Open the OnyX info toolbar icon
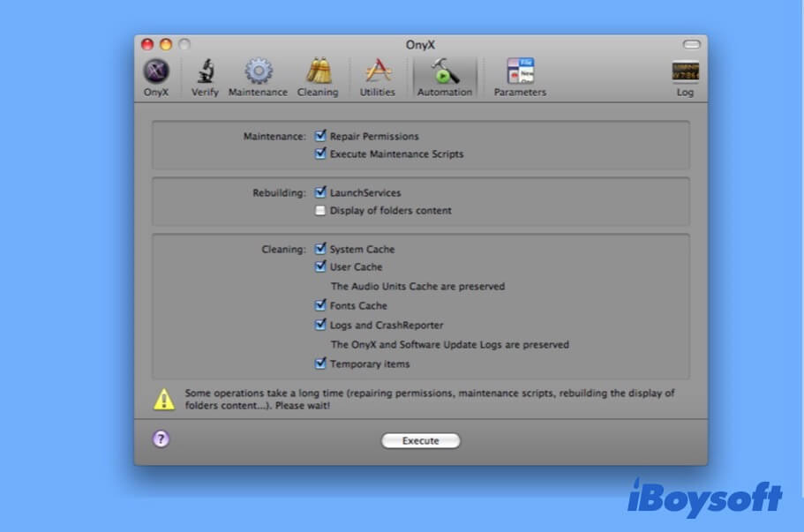Screen dimensions: 804x532 pyautogui.click(x=156, y=72)
